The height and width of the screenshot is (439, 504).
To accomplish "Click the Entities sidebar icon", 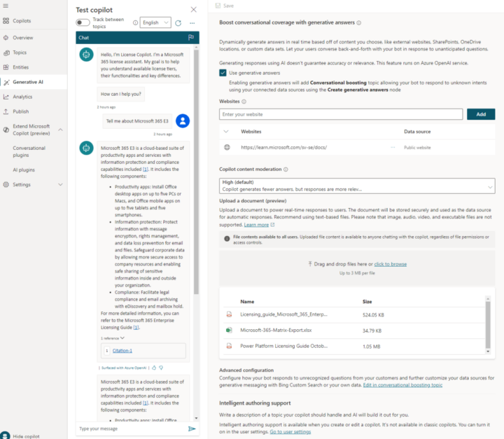I will [6, 67].
